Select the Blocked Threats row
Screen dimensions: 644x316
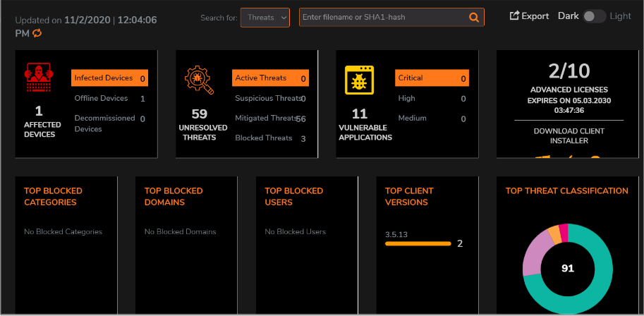(x=270, y=138)
